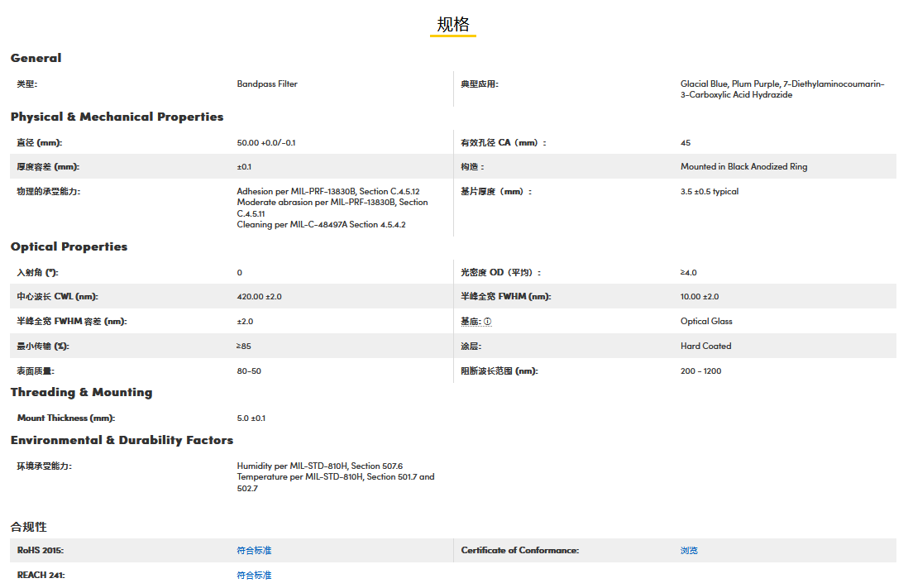This screenshot has width=908, height=588.
Task: Click the Environmental & Durability Factors heading
Action: click(122, 440)
